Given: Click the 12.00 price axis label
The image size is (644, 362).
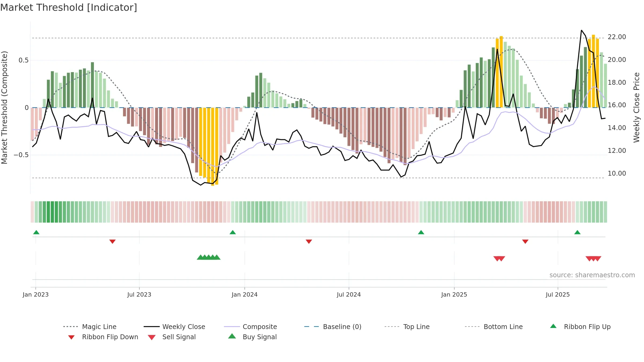Looking at the screenshot, I should [x=617, y=151].
